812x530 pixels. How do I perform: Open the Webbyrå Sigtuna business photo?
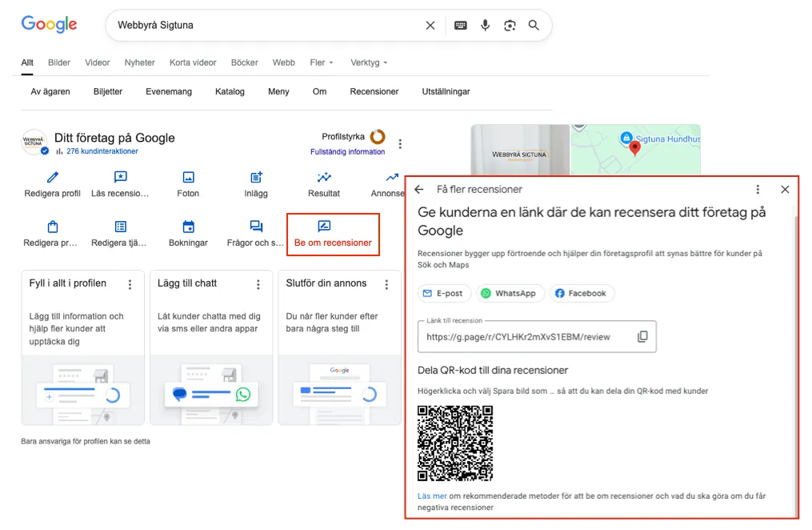click(520, 151)
